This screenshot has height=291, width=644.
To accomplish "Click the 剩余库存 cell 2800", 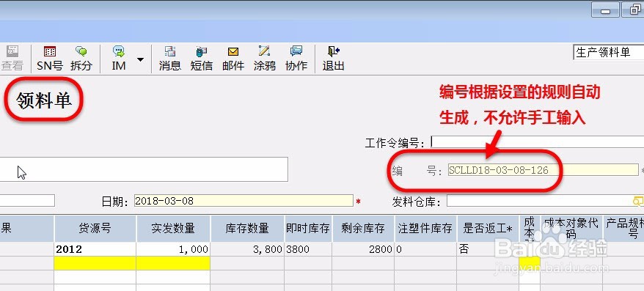I will [x=363, y=249].
